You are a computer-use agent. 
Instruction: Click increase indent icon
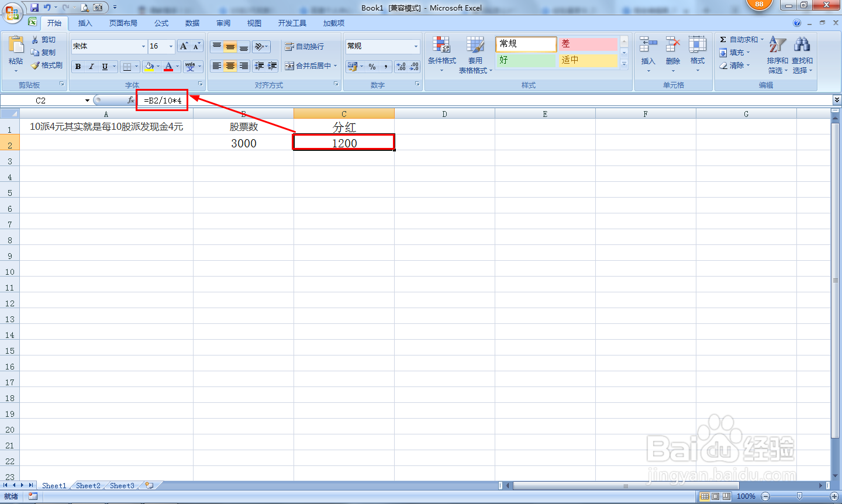272,66
